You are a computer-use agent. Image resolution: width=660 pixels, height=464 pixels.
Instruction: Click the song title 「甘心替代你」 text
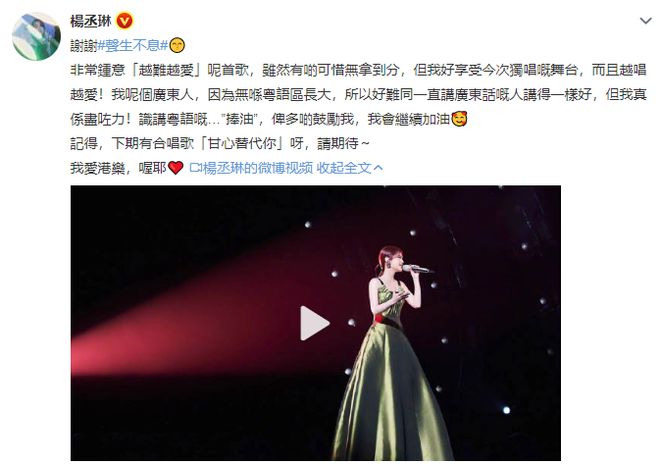pos(241,144)
